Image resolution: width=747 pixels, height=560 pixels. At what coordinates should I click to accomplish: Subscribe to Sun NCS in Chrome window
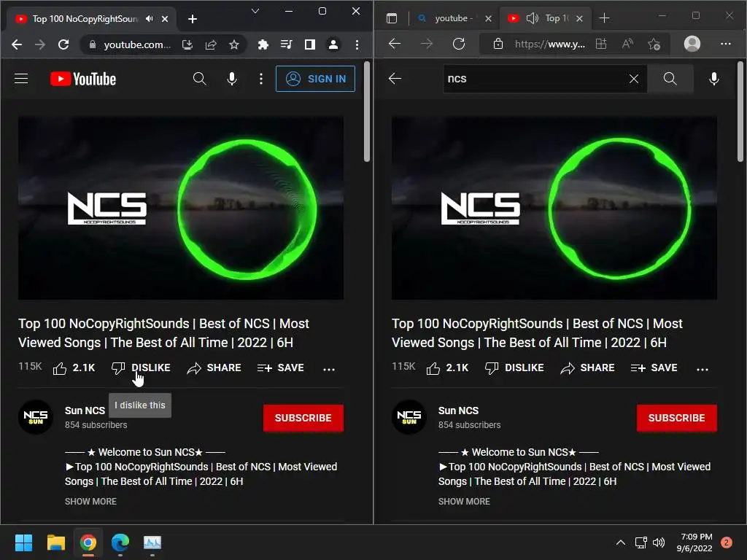[303, 418]
